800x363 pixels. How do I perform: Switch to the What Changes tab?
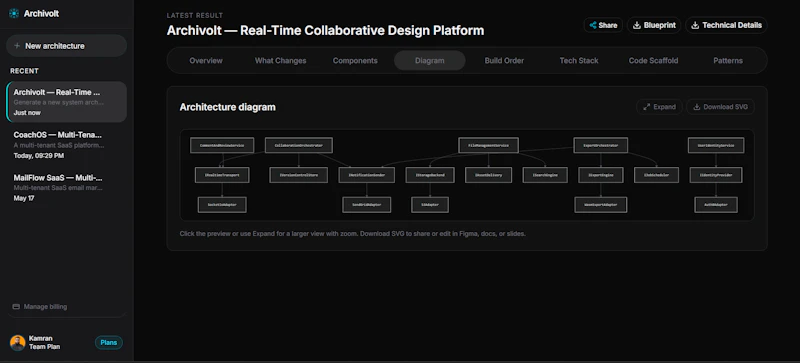tap(280, 60)
